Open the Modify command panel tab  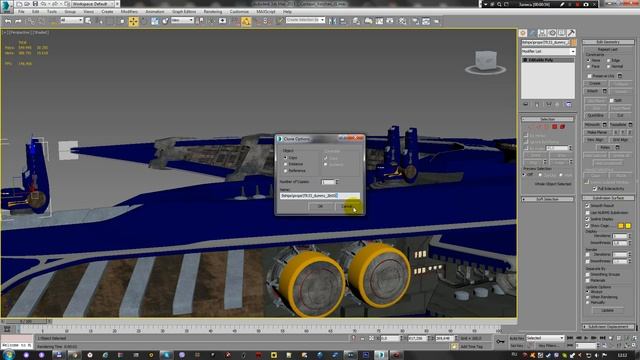[x=533, y=33]
